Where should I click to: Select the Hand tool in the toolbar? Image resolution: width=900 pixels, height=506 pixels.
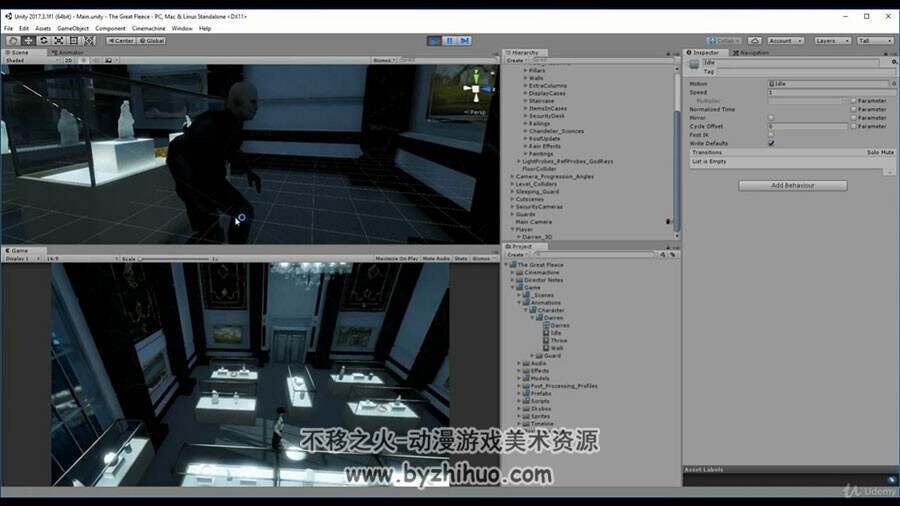[13, 41]
